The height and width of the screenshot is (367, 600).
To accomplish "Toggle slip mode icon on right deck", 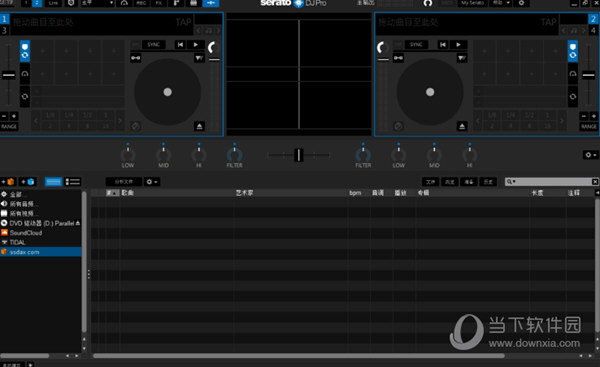I will coord(461,58).
